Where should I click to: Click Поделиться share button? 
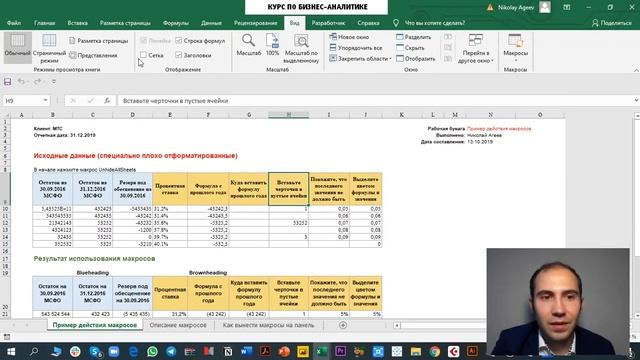611,23
